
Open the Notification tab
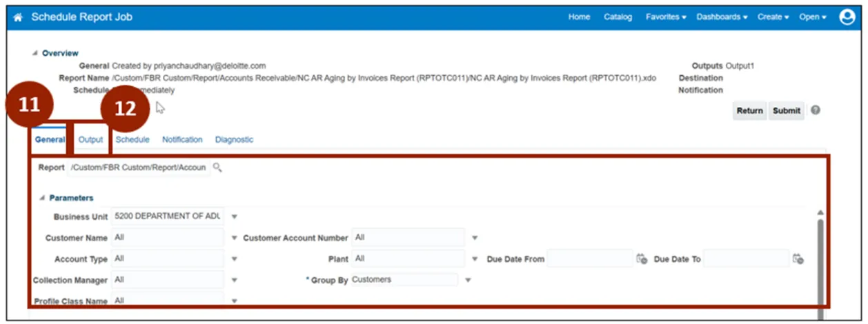point(182,140)
